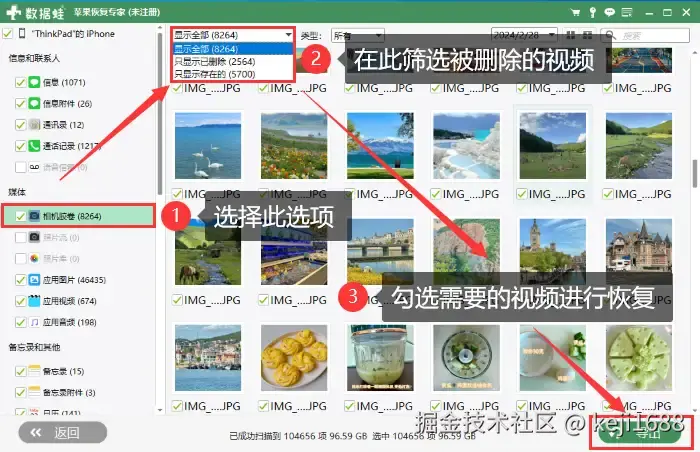Click the sidebar scroll-down arrow
Viewport: 700px width, 452px height.
[x=160, y=410]
